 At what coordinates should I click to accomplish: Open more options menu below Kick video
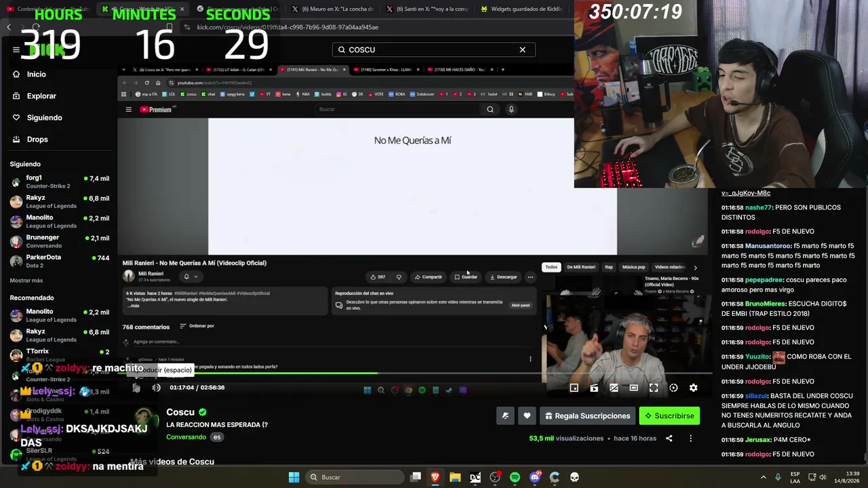pos(690,439)
